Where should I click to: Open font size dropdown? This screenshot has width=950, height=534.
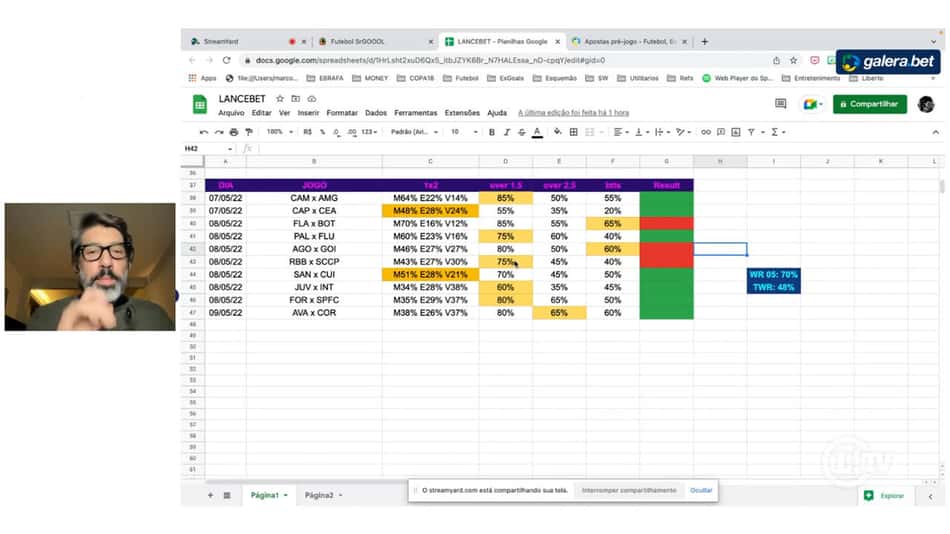point(464,132)
